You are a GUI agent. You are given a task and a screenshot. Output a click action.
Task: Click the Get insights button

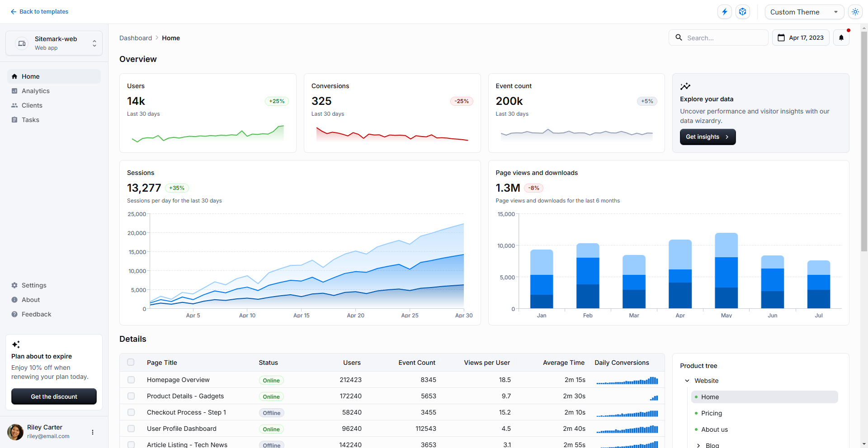point(708,137)
